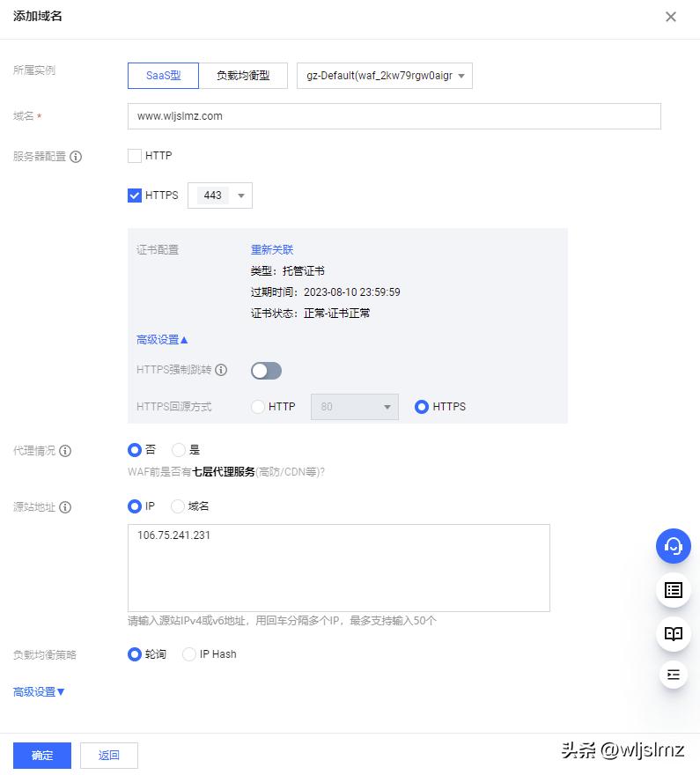
Task: Select IP as 源站地址 type
Action: click(x=135, y=506)
